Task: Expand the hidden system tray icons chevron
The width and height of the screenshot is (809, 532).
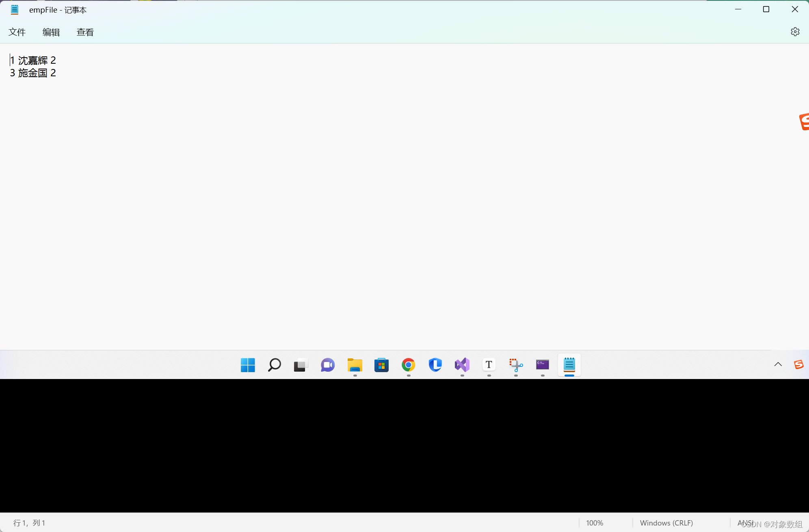Action: [778, 364]
